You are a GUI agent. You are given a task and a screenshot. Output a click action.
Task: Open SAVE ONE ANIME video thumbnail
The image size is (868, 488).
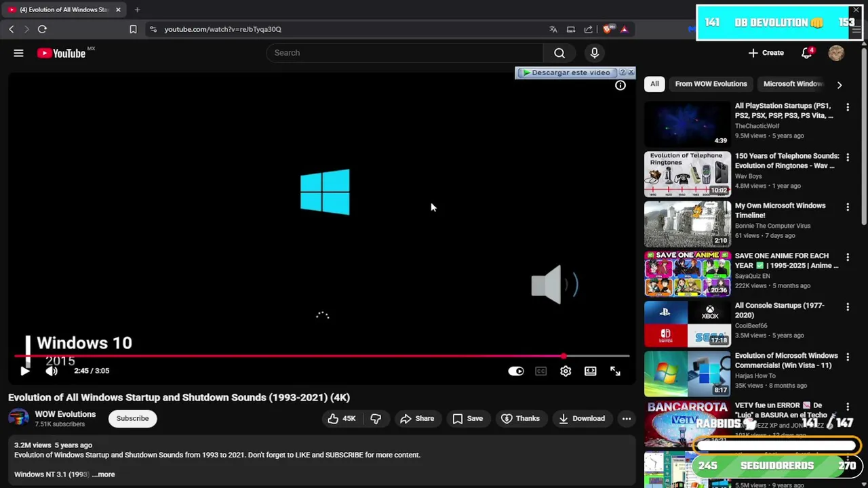click(x=687, y=274)
